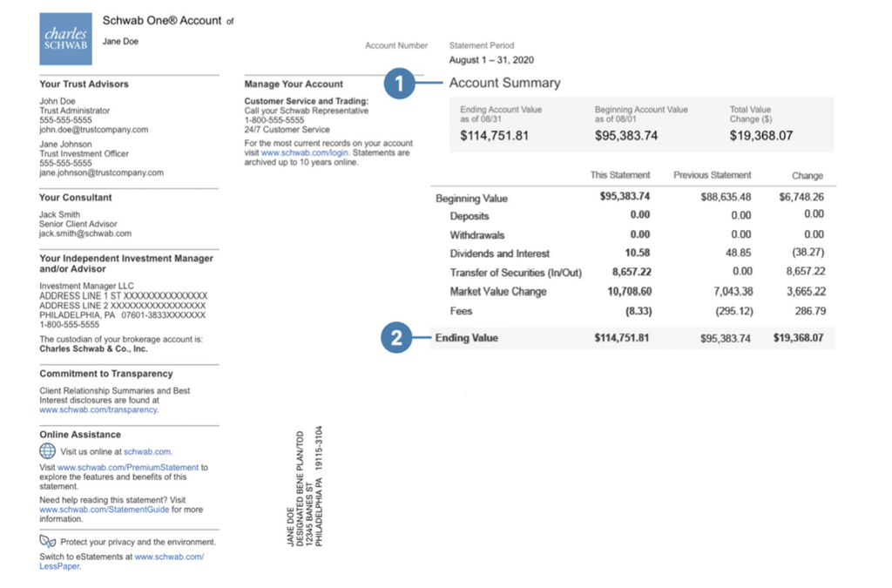This screenshot has height=588, width=892.
Task: Click the Beginning Account Value $95,383.74 in the summary box
Action: pyautogui.click(x=626, y=136)
